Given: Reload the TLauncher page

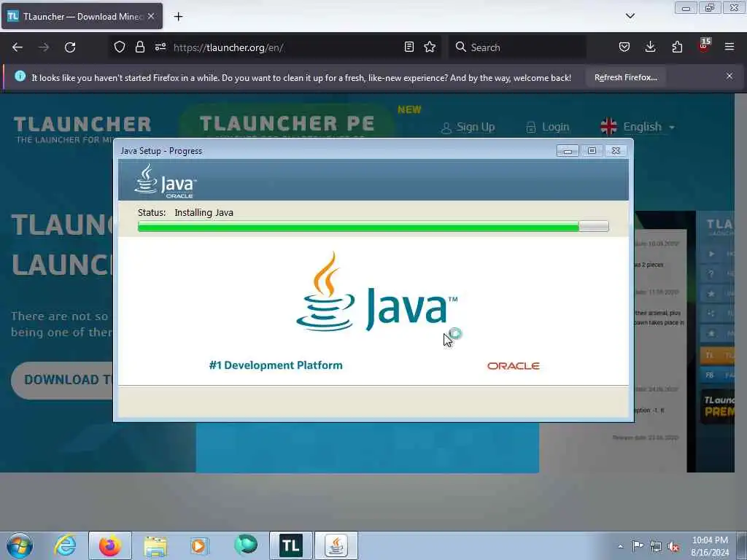Looking at the screenshot, I should click(x=70, y=47).
